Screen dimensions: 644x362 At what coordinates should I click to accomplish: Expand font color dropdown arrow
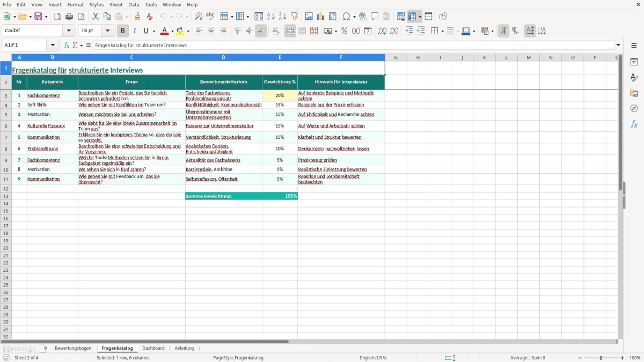click(172, 31)
